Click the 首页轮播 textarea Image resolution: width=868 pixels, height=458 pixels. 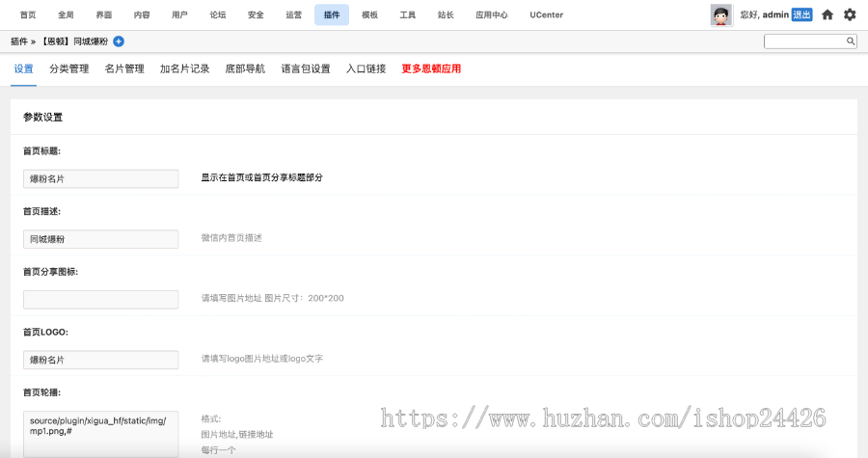point(100,434)
